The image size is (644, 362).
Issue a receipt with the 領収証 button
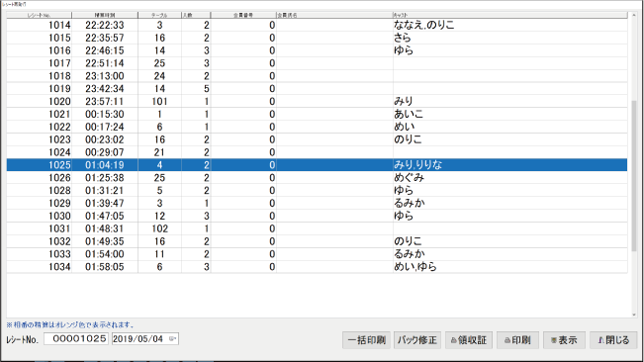coord(469,340)
